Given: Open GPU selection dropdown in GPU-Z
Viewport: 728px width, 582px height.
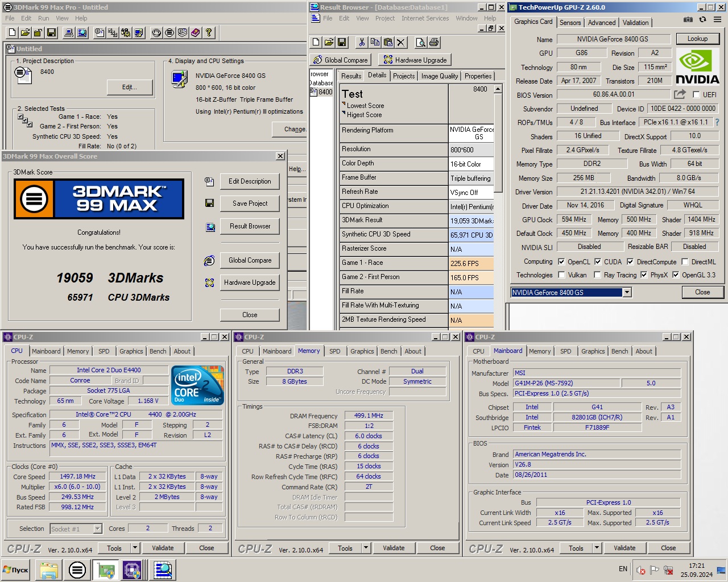Looking at the screenshot, I should pos(627,292).
